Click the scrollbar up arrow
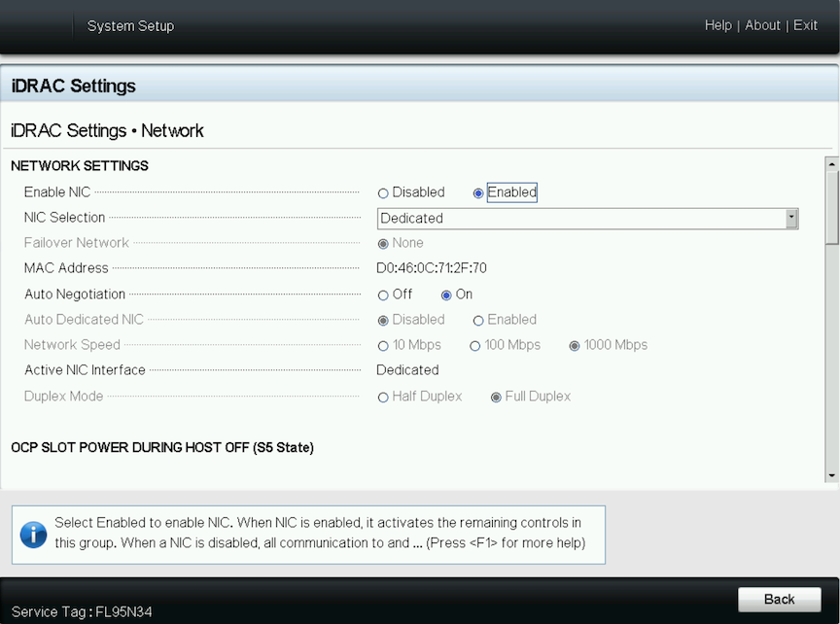The width and height of the screenshot is (840, 624). tap(831, 164)
